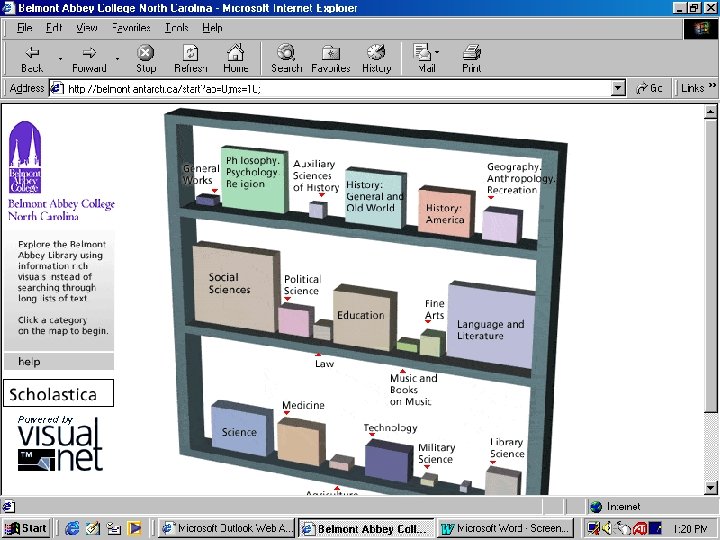Switch to Microsoft Outlook Web Access window
The width and height of the screenshot is (720, 540).
(x=227, y=529)
